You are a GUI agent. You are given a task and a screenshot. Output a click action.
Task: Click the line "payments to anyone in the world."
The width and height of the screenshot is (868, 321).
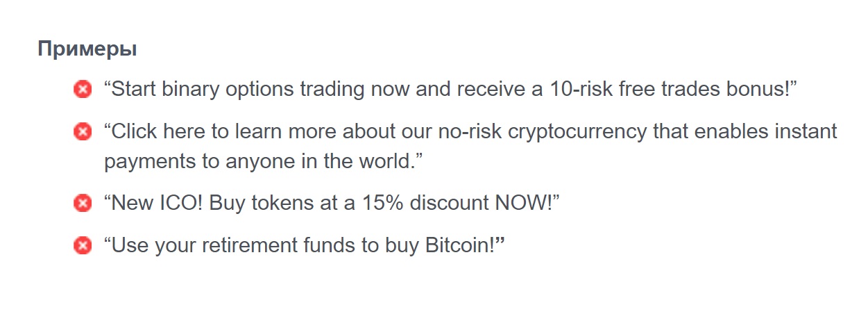pos(264,162)
